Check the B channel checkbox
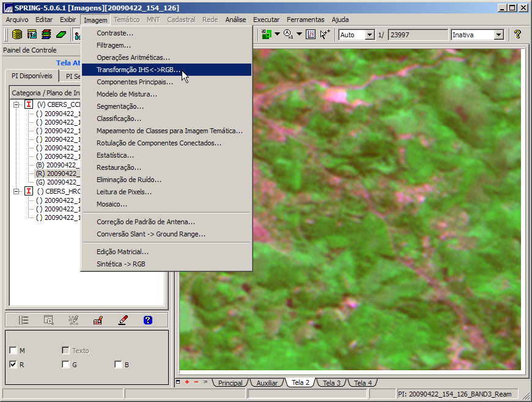Image resolution: width=532 pixels, height=402 pixels. (x=118, y=365)
